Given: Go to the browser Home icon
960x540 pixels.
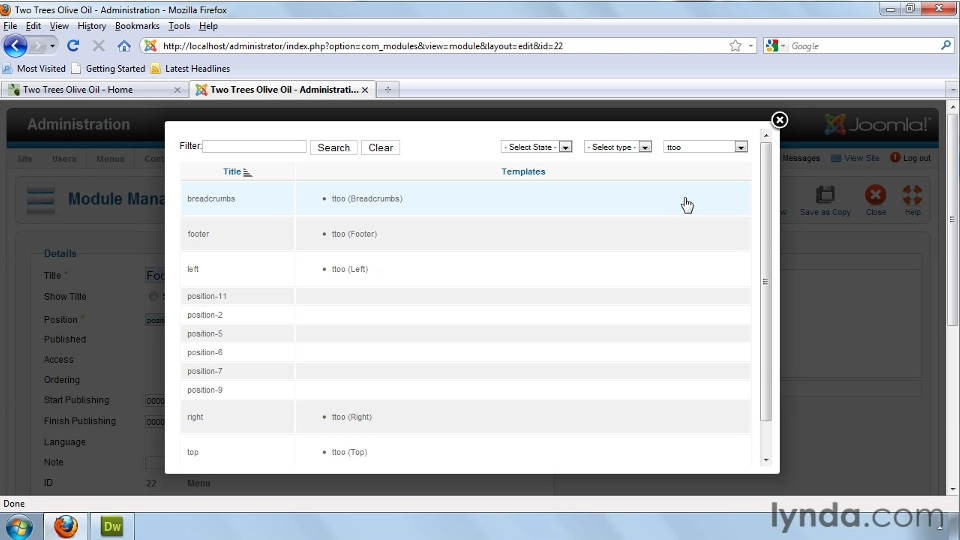Looking at the screenshot, I should tap(124, 46).
